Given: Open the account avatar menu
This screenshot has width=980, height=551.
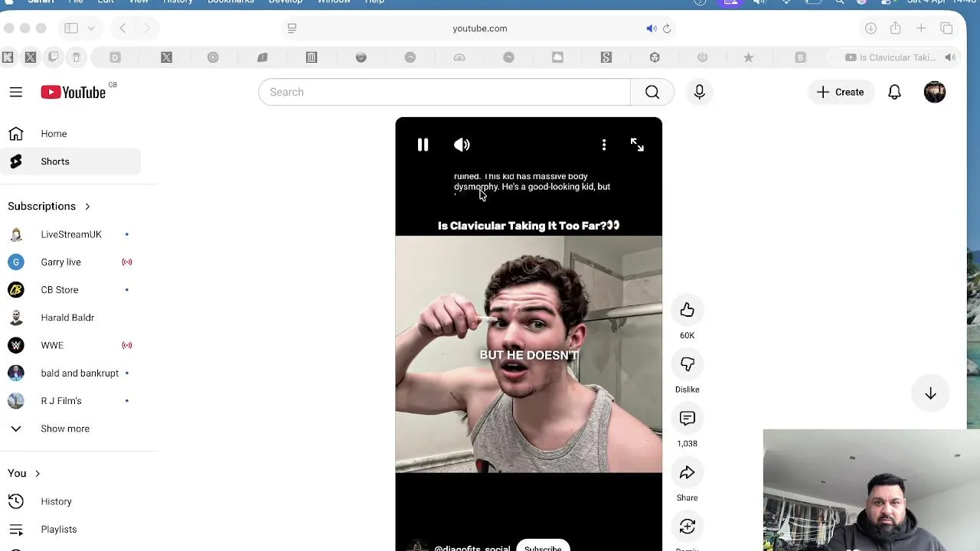Looking at the screenshot, I should (935, 92).
